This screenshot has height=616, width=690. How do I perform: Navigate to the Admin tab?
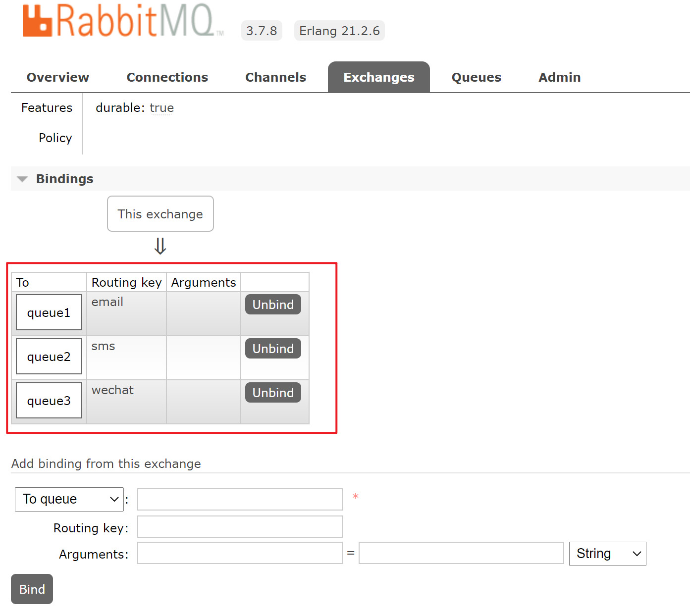(x=559, y=77)
